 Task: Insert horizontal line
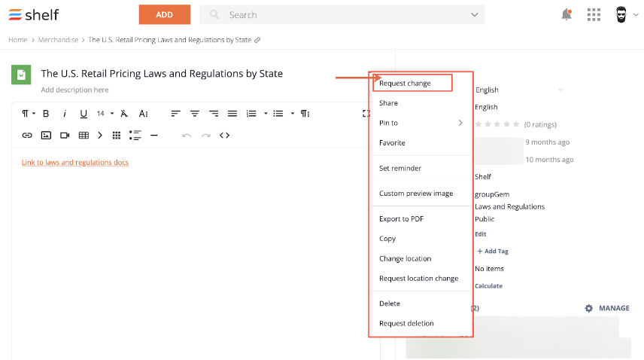[154, 136]
